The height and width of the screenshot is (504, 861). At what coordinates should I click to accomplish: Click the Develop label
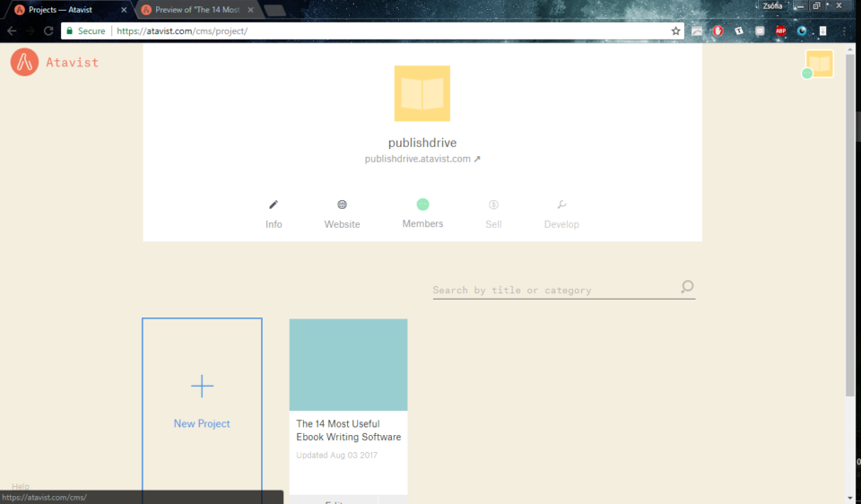pos(561,224)
